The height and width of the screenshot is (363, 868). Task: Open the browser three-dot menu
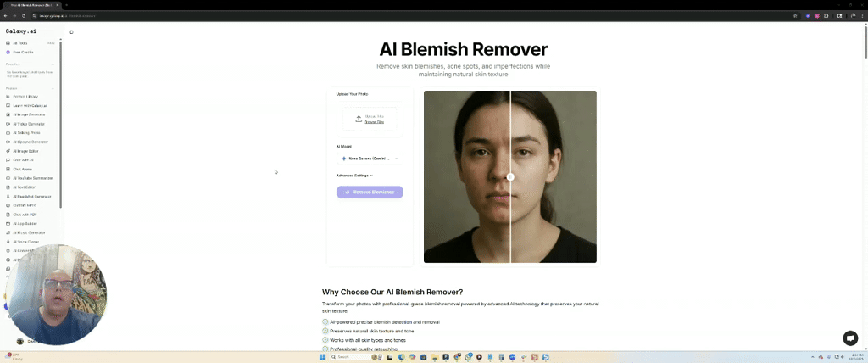[862, 16]
